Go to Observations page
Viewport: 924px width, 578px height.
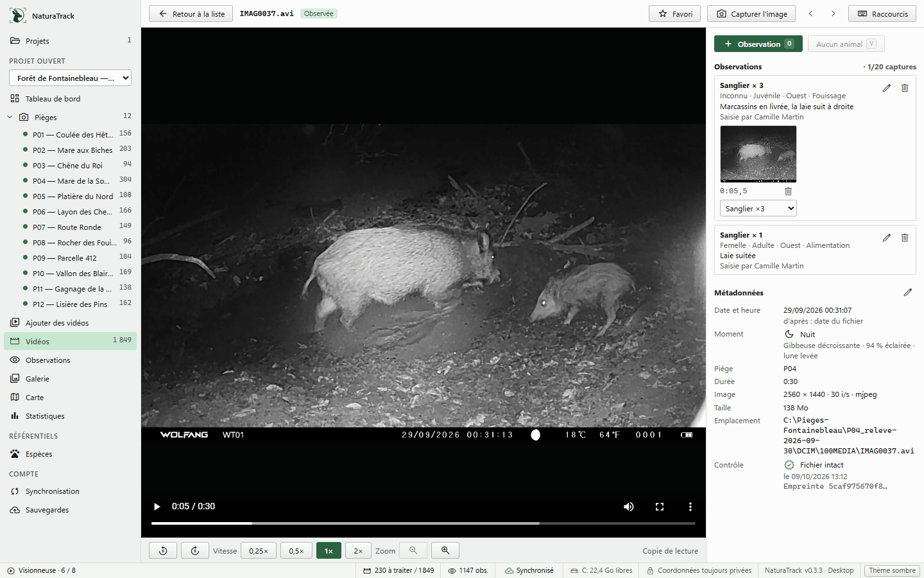(x=71, y=360)
